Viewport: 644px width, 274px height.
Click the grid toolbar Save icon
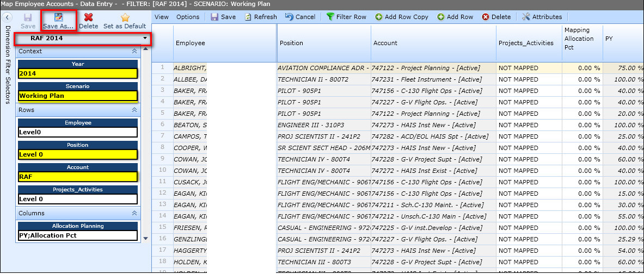point(214,17)
